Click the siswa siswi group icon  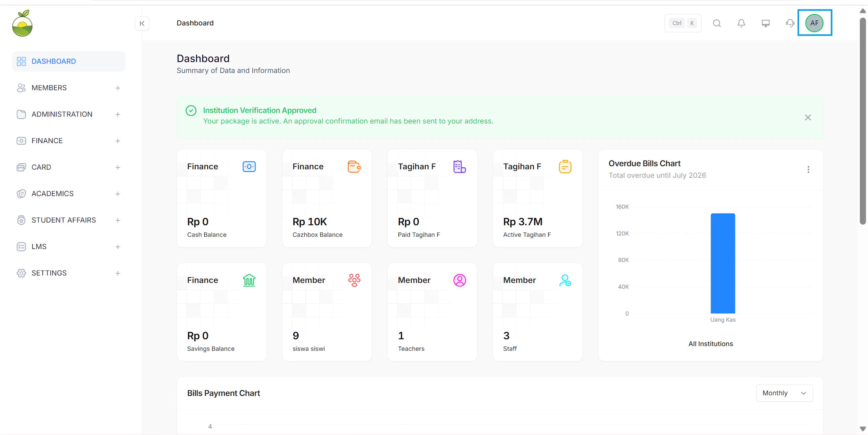[x=354, y=280]
